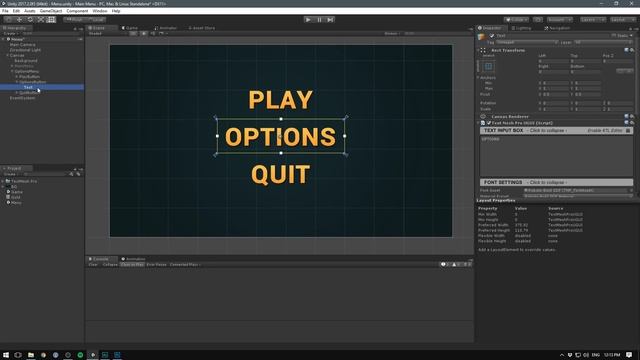Click the Pause button in the toolbar
The height and width of the screenshot is (360, 640).
(x=319, y=20)
